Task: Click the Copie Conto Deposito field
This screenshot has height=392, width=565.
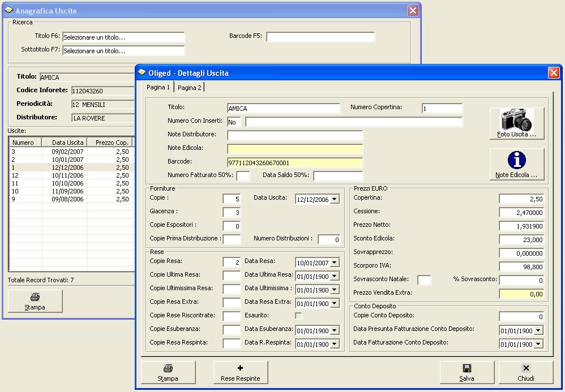Action: 521,317
